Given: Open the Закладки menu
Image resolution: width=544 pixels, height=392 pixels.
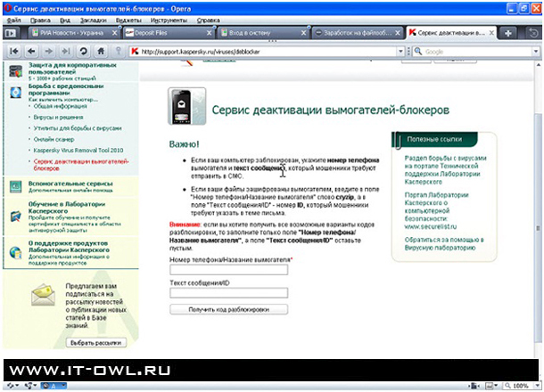Looking at the screenshot, I should (94, 20).
